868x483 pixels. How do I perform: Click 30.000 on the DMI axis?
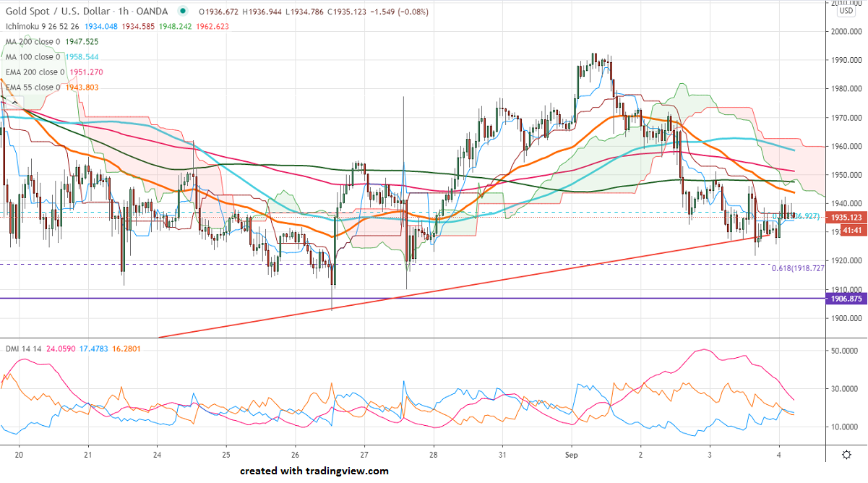click(x=843, y=389)
